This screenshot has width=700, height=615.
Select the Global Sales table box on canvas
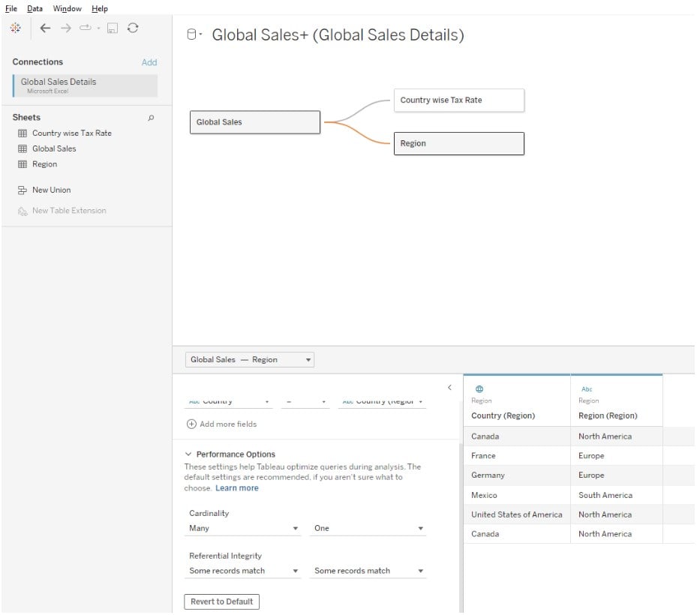coord(256,123)
